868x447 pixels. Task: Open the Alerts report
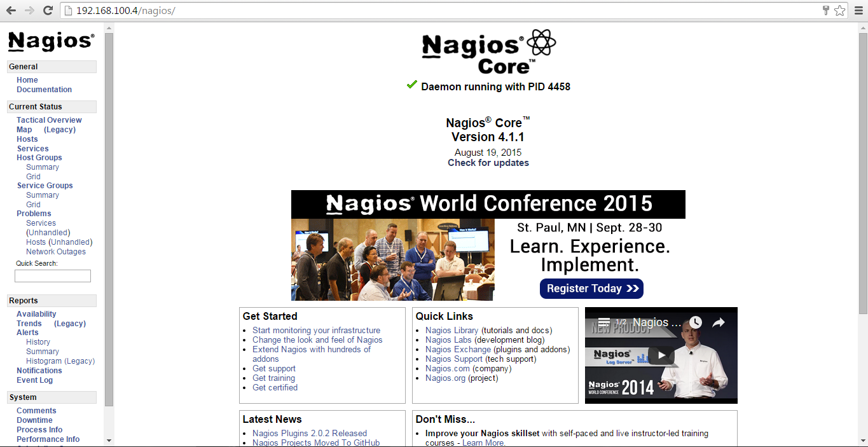pos(27,333)
